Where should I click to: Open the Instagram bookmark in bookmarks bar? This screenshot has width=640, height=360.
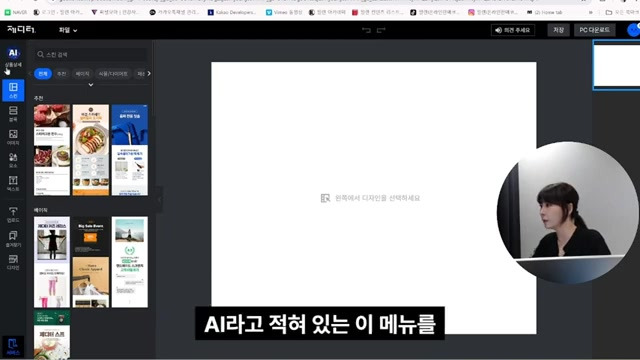pyautogui.click(x=493, y=12)
